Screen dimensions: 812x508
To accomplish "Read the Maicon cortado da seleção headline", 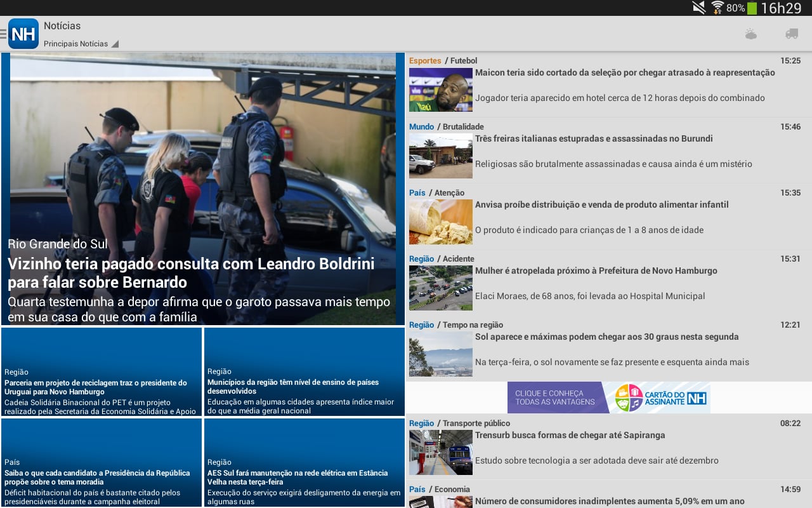I will [625, 73].
